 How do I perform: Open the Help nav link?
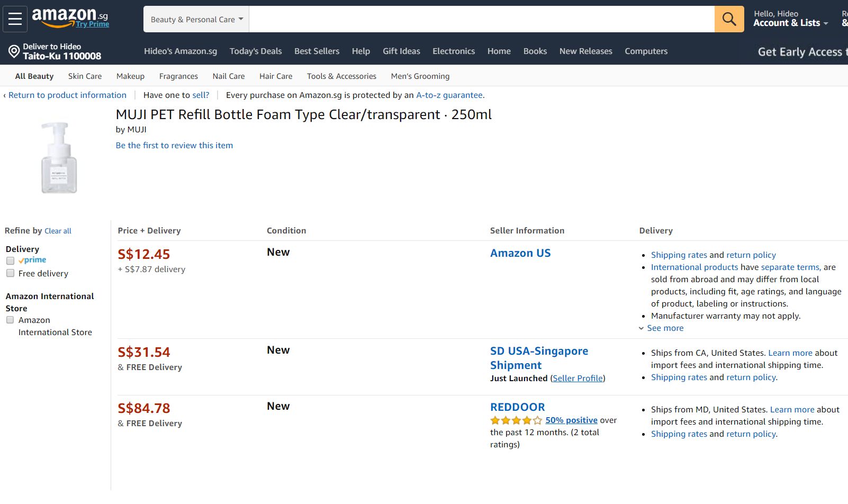pos(361,51)
